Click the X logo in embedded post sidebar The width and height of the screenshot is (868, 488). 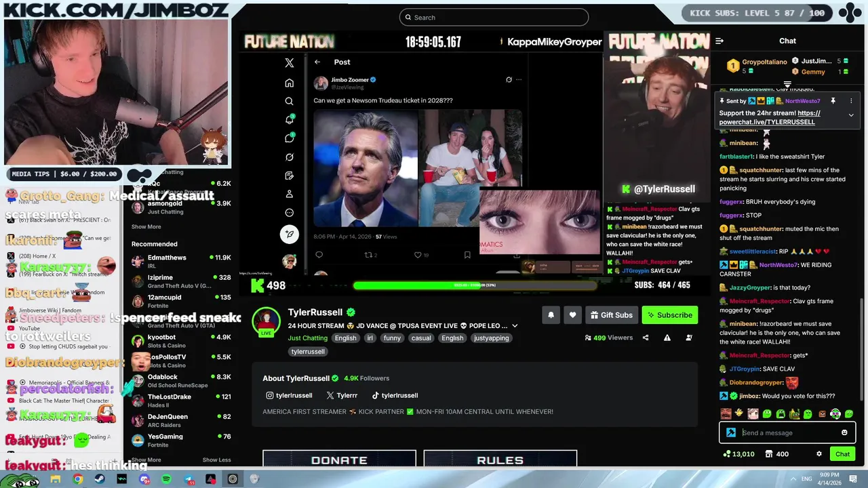290,62
